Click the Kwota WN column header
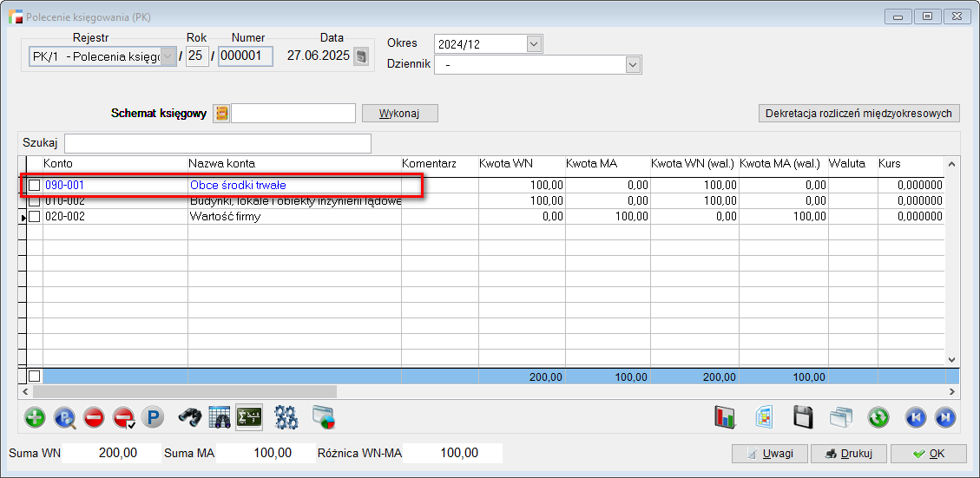Viewport: 980px width, 478px height. pos(522,164)
